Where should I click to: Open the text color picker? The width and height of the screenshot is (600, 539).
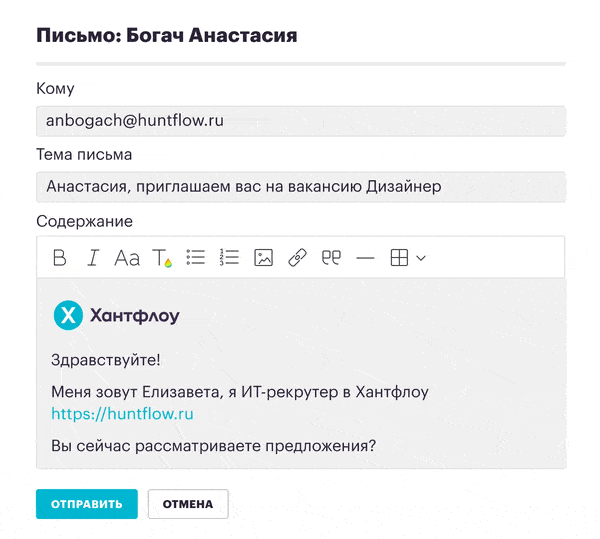[x=162, y=259]
